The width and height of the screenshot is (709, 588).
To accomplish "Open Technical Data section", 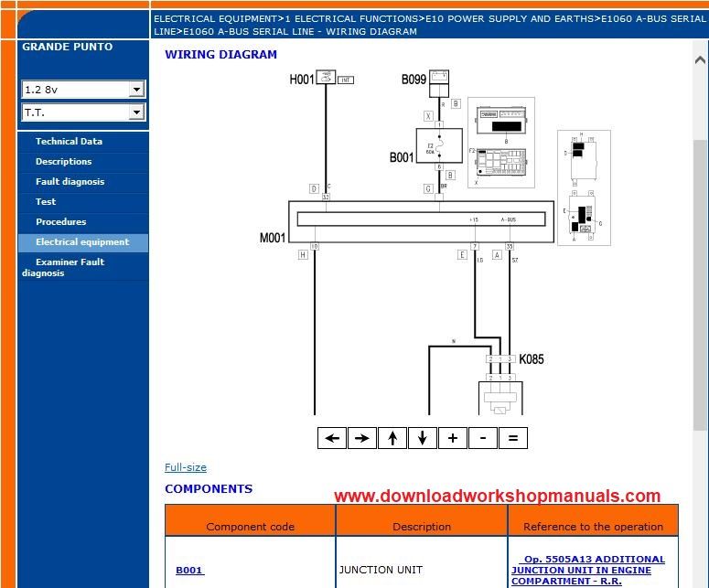I will pyautogui.click(x=69, y=142).
